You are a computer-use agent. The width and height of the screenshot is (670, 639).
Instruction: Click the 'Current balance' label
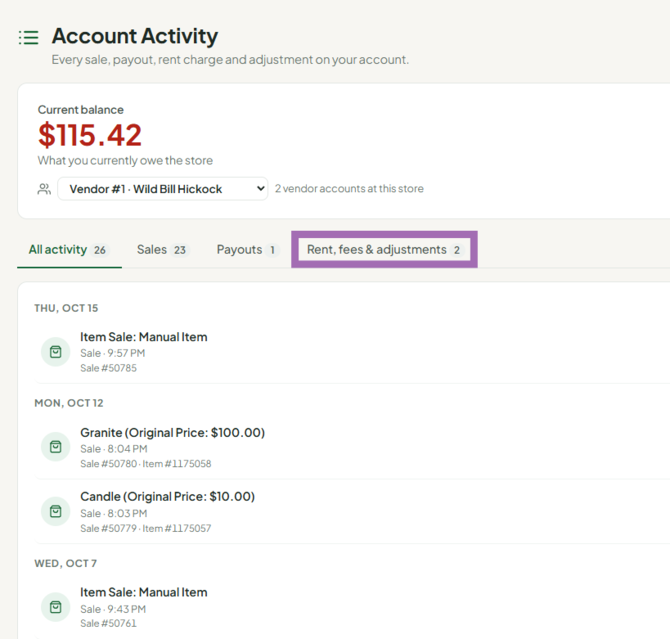(81, 110)
